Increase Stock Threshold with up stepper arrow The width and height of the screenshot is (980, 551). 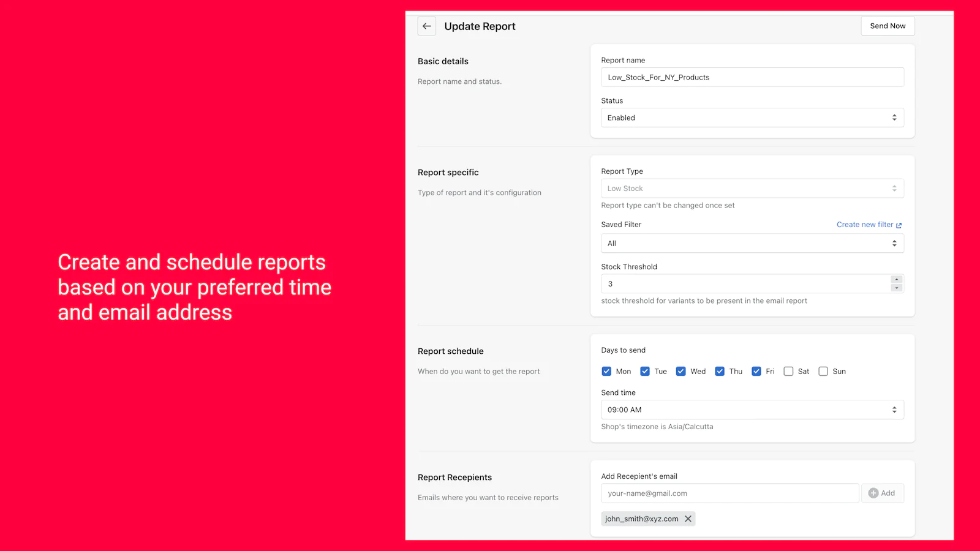click(897, 280)
